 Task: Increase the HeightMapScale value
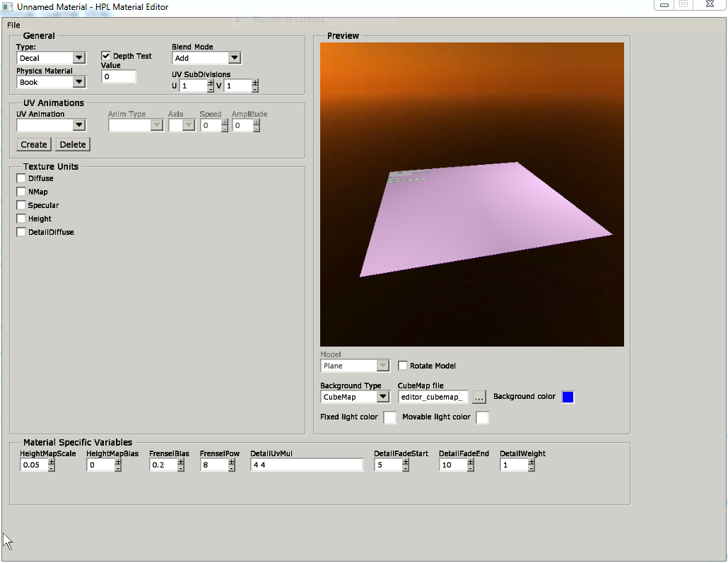pyautogui.click(x=52, y=462)
